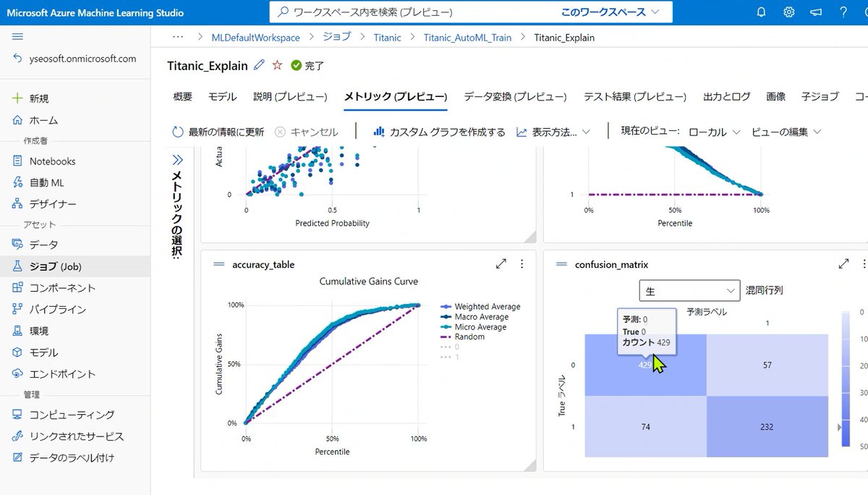Open the 表示方法 dropdown
868x495 pixels.
(x=553, y=132)
